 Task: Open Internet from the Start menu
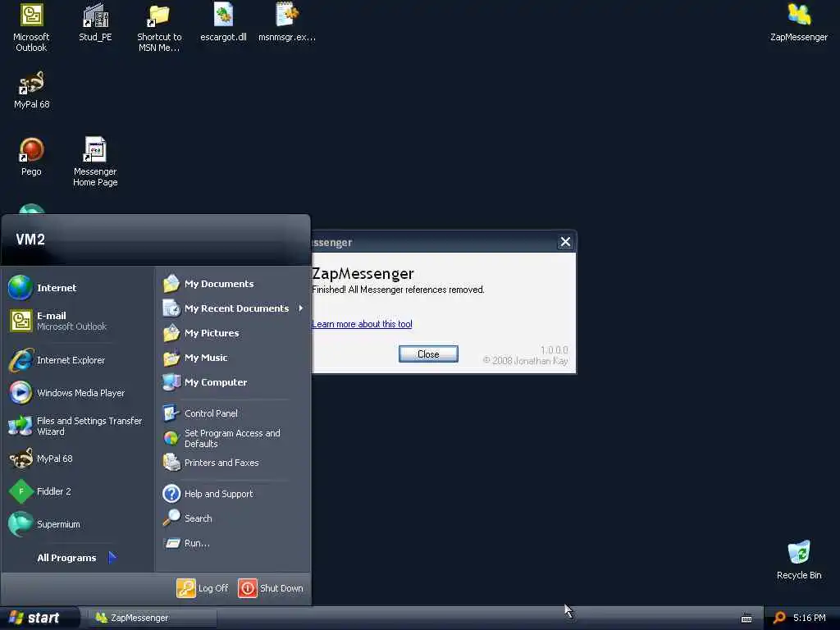pyautogui.click(x=78, y=288)
